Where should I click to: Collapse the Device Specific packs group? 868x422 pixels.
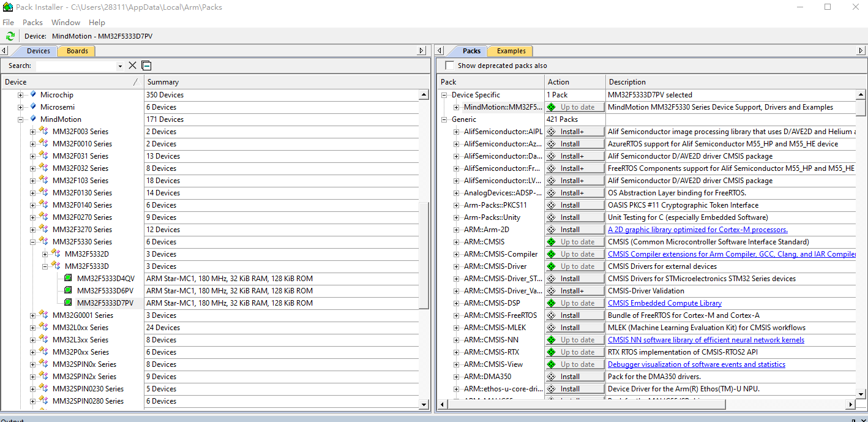(444, 95)
